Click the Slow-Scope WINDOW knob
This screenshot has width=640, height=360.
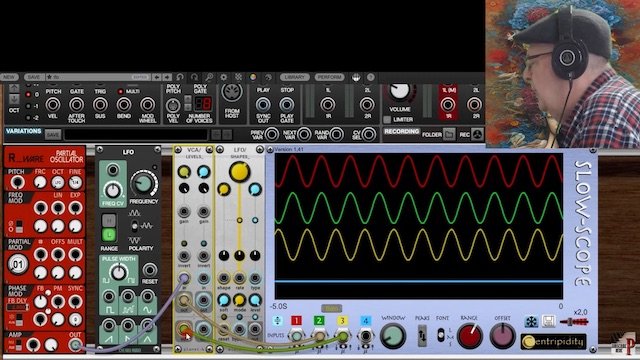393,336
